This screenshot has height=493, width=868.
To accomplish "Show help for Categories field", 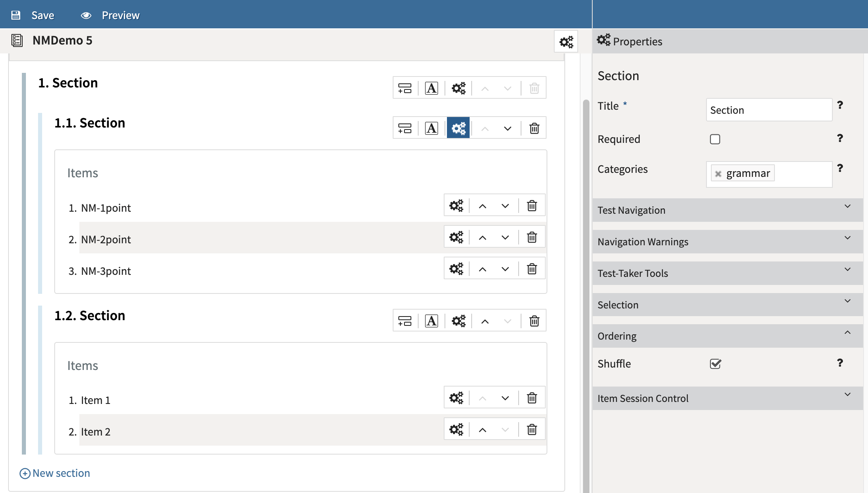I will (x=840, y=168).
